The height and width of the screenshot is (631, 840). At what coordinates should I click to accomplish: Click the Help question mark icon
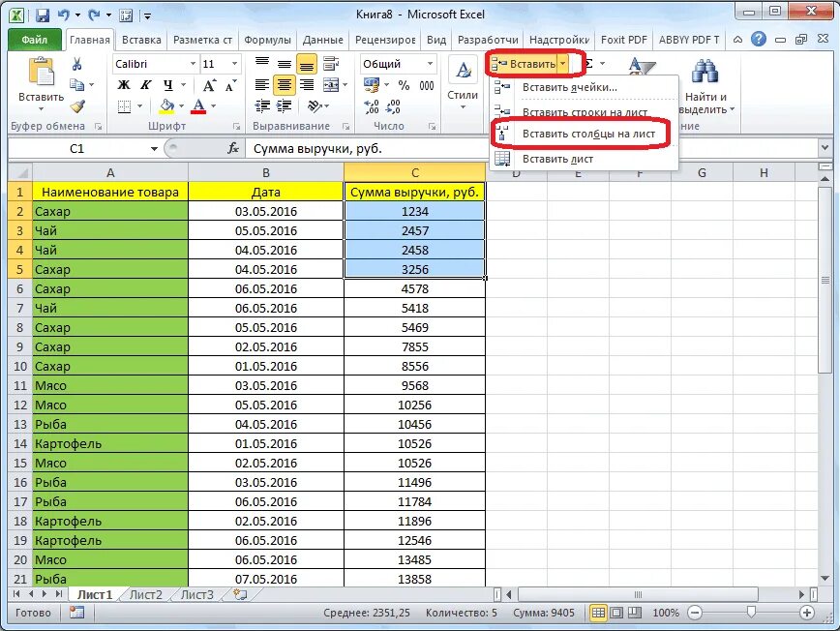758,39
